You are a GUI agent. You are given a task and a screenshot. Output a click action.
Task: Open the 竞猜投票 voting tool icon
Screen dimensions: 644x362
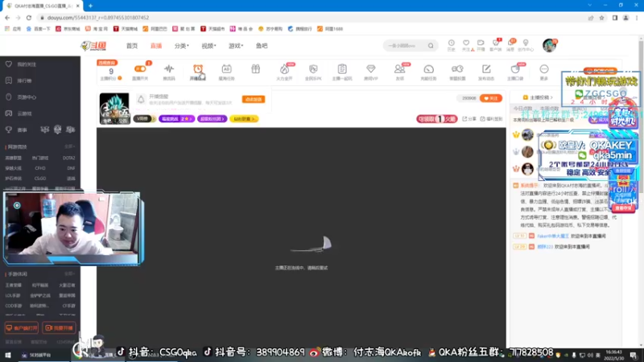point(457,69)
